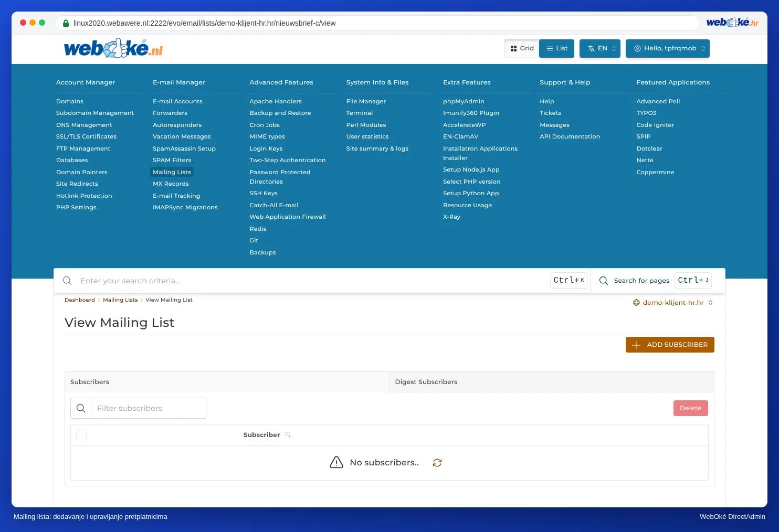
Task: Click the refresh icon beside No subscribers
Action: coord(437,463)
